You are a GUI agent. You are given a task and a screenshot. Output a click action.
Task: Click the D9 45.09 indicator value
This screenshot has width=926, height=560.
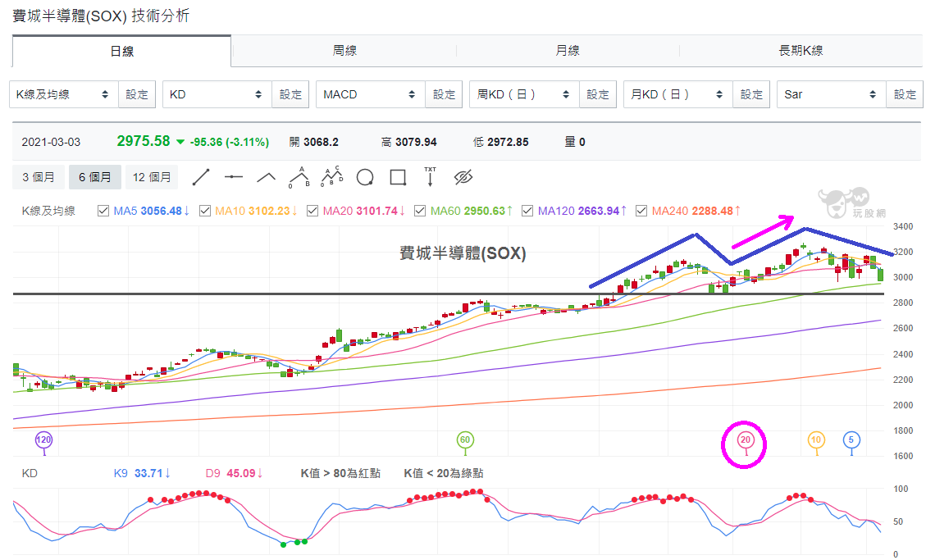point(235,473)
